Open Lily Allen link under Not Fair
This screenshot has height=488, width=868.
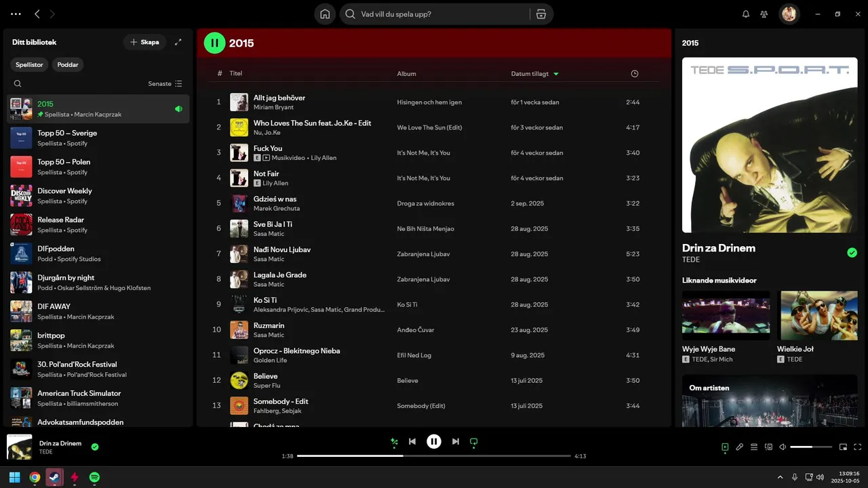(275, 183)
